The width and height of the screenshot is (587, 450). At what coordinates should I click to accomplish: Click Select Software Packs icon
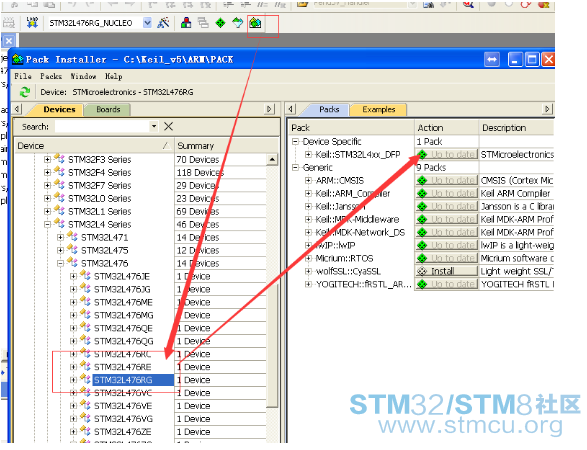click(x=238, y=23)
